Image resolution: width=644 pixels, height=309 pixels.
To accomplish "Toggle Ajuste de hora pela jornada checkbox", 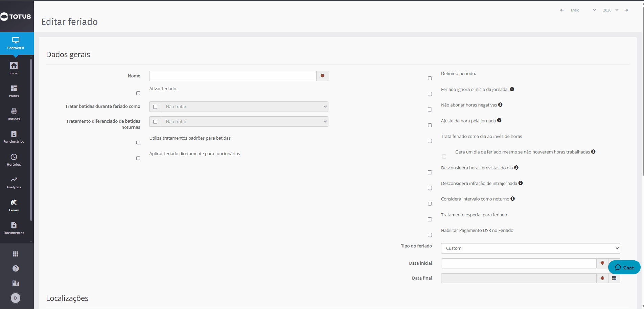I will [430, 125].
